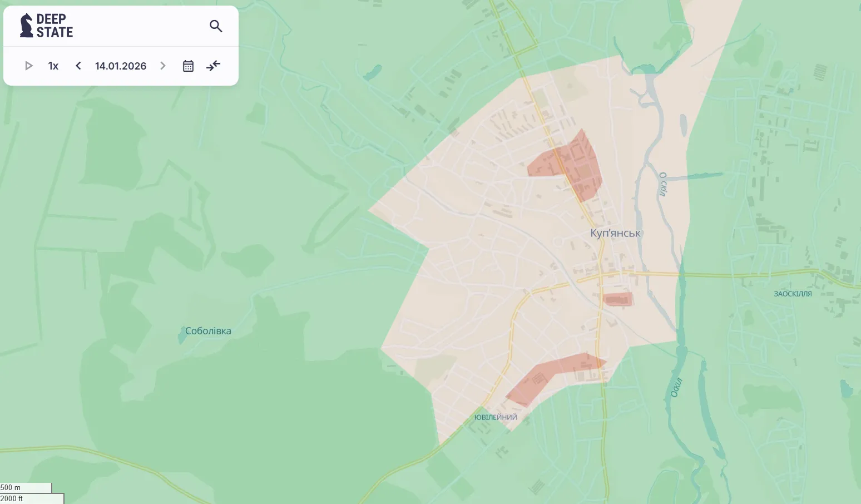The image size is (861, 504).
Task: Click the 500 m scale bar
Action: (x=26, y=488)
